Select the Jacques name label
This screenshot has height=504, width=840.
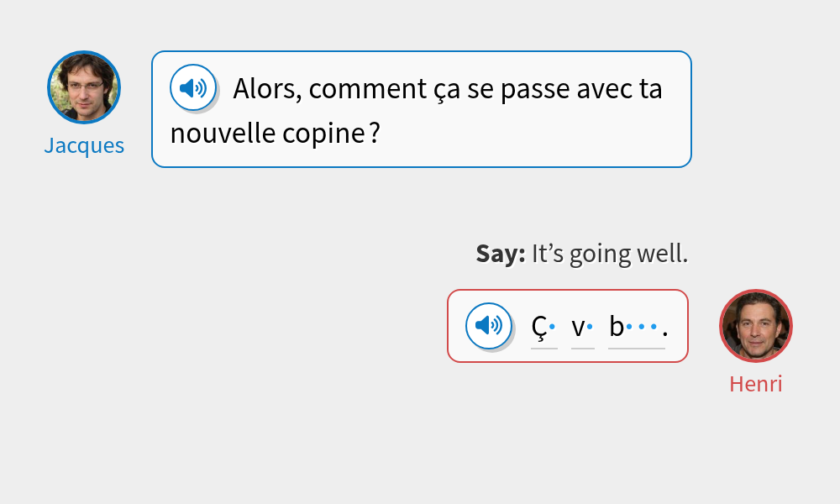(84, 145)
